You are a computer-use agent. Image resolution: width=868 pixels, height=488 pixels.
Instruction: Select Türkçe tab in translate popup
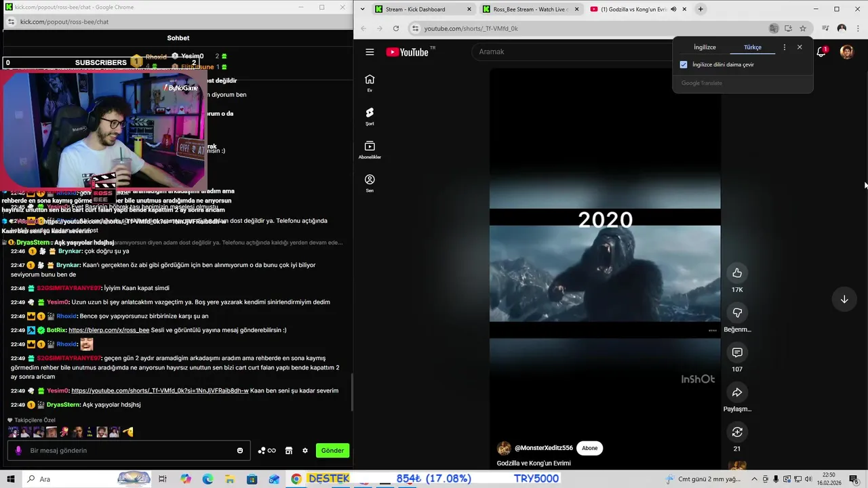tap(753, 47)
